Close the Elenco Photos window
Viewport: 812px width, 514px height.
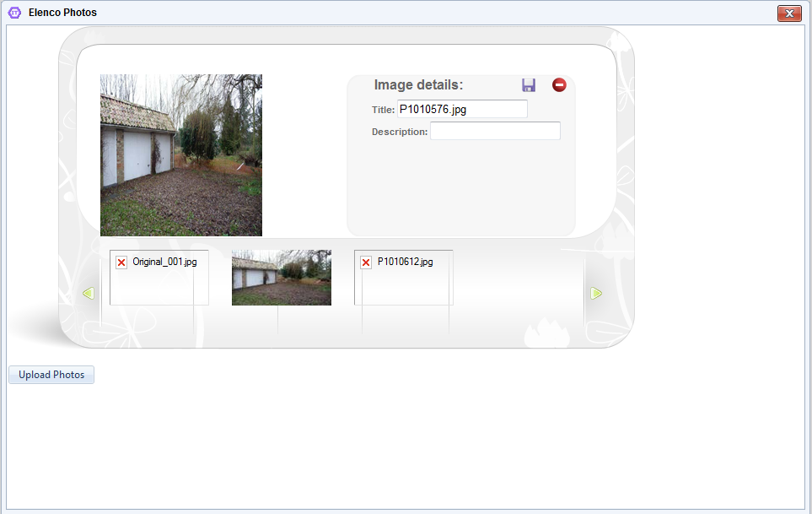(x=789, y=13)
